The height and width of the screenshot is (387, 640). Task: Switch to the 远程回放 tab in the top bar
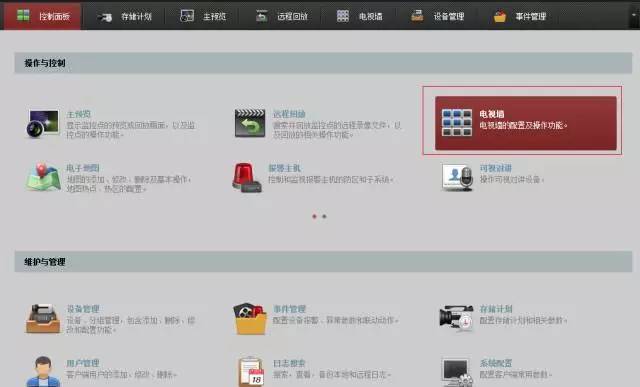pos(281,16)
